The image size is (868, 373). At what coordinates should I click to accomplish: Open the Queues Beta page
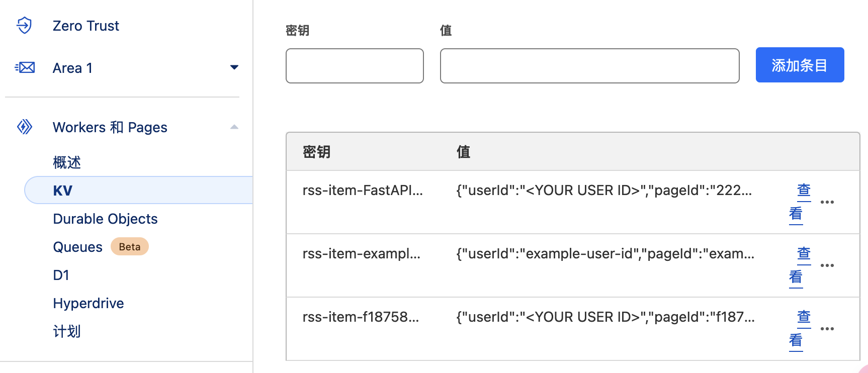[78, 247]
